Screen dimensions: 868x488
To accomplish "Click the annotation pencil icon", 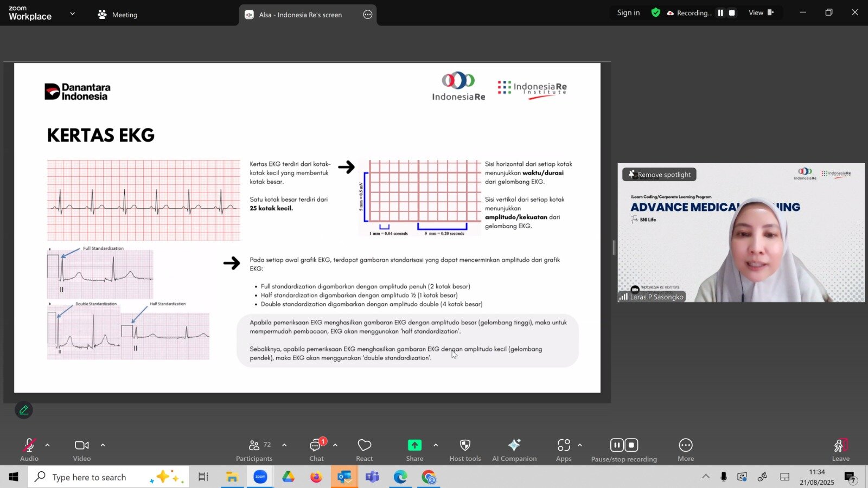I will 24,410.
